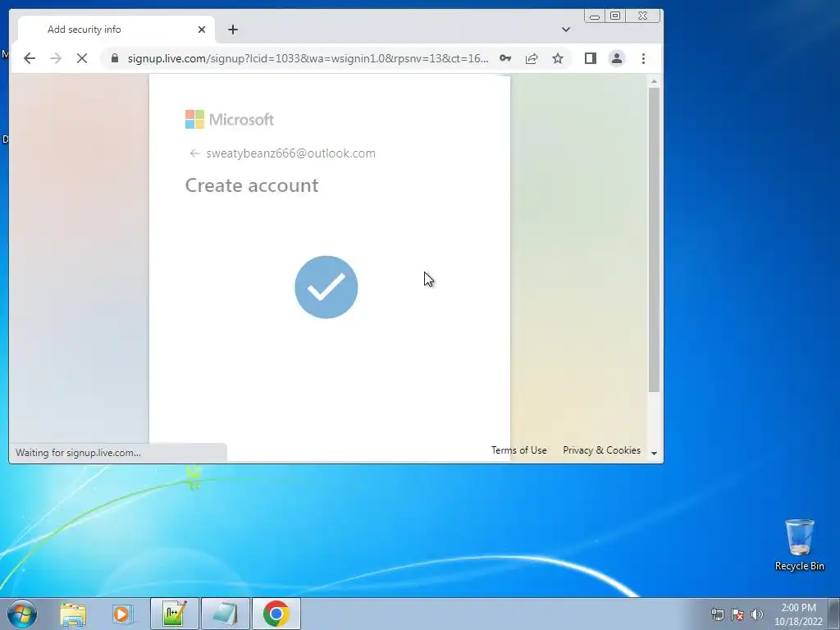Open the saved passwords key icon

tap(505, 58)
